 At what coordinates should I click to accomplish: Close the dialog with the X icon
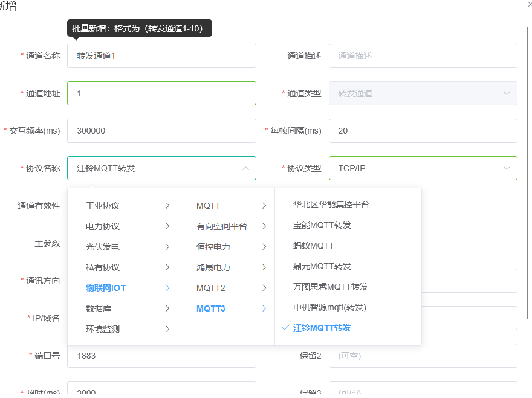click(530, 4)
